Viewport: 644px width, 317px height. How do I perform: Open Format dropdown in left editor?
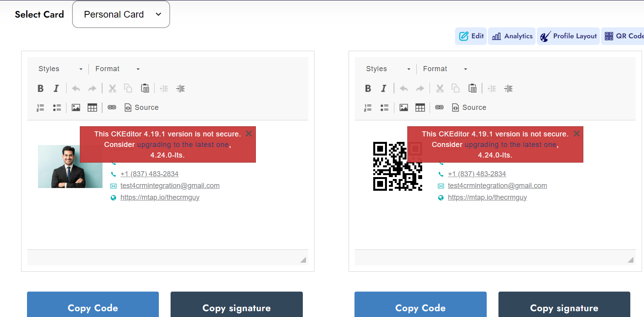pos(117,69)
